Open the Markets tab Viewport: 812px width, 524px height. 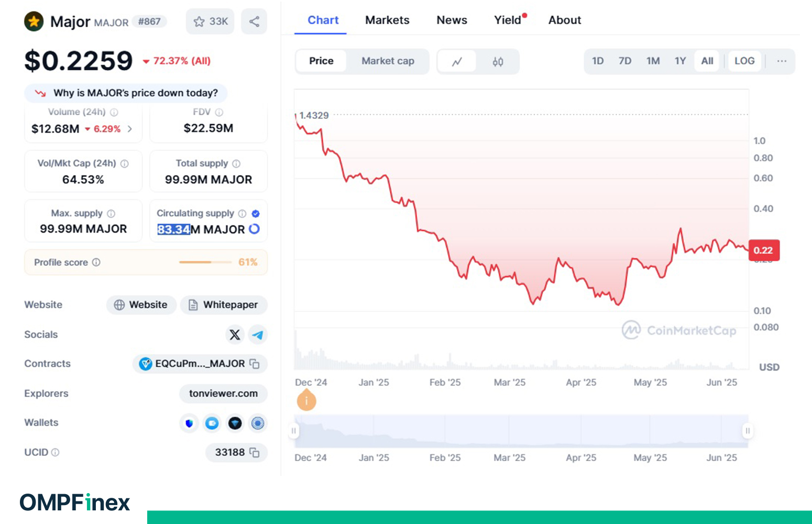pyautogui.click(x=387, y=20)
